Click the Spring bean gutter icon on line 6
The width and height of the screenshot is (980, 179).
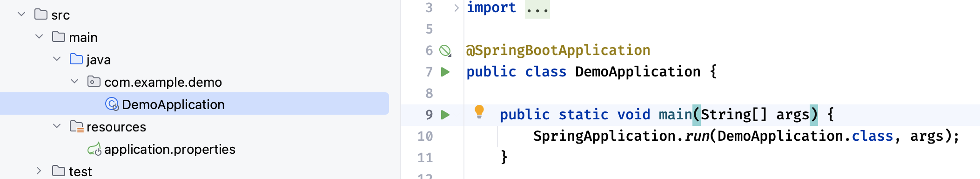point(445,50)
